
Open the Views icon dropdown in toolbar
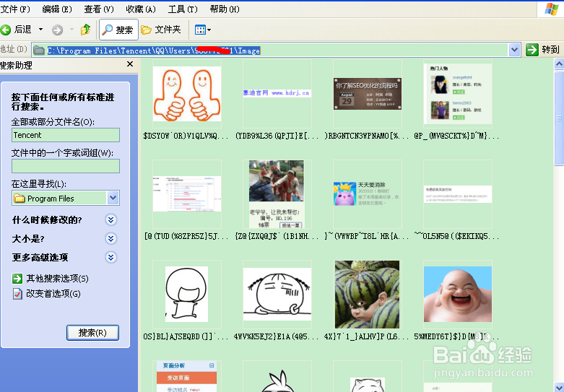pyautogui.click(x=202, y=30)
